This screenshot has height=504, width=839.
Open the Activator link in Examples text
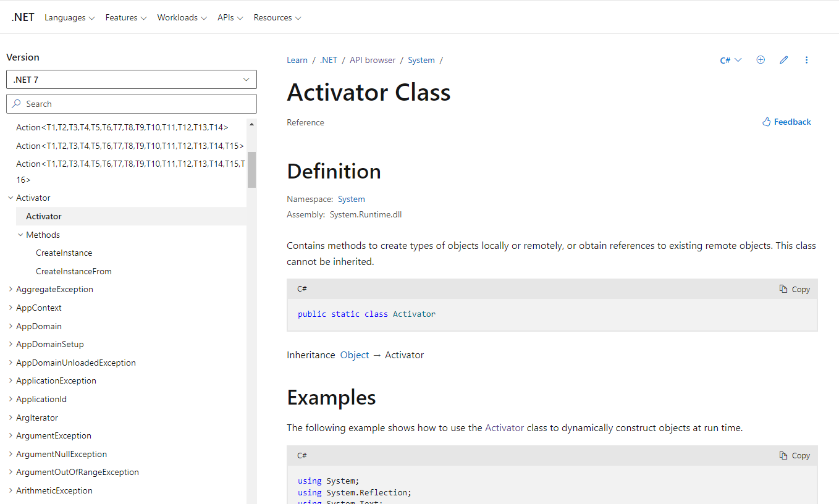click(505, 427)
